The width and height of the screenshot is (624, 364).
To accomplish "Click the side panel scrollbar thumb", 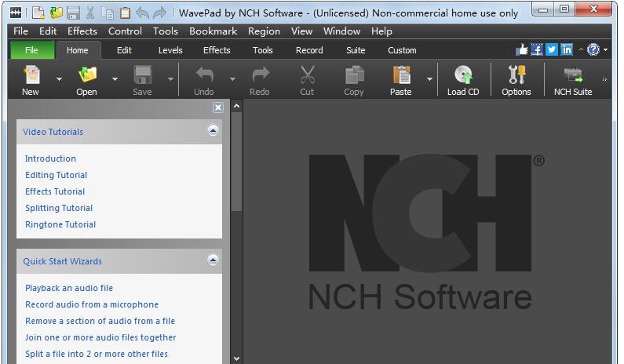I will pyautogui.click(x=237, y=162).
